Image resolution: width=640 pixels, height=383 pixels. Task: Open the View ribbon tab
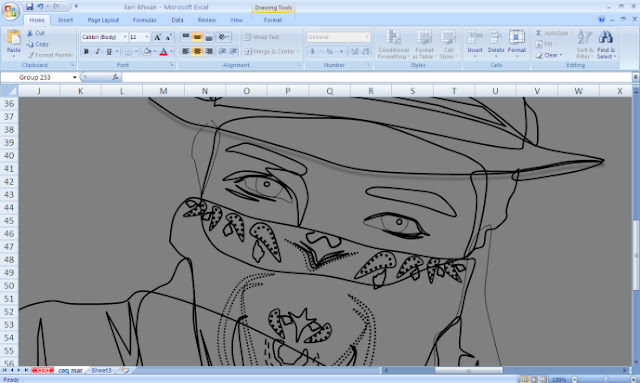(236, 20)
